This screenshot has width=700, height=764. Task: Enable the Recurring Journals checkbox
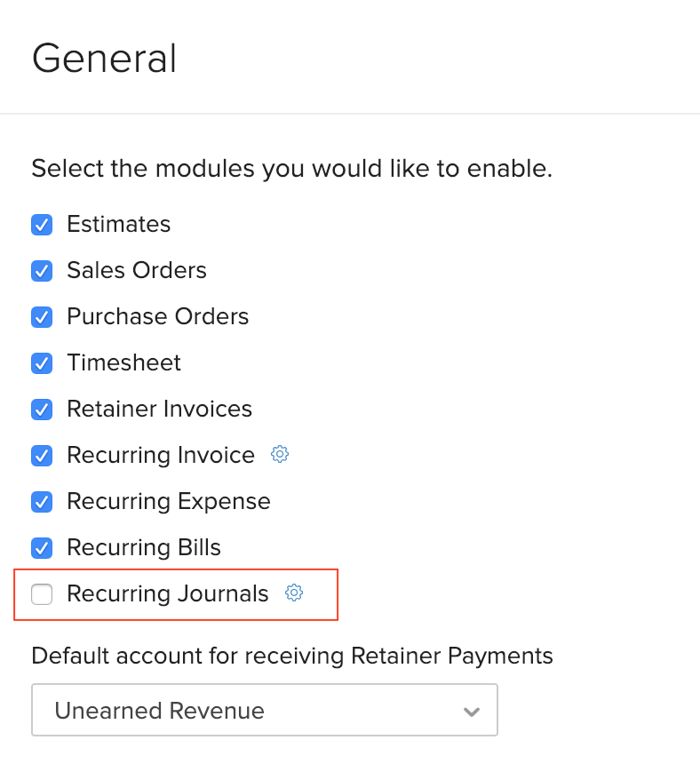coord(42,594)
